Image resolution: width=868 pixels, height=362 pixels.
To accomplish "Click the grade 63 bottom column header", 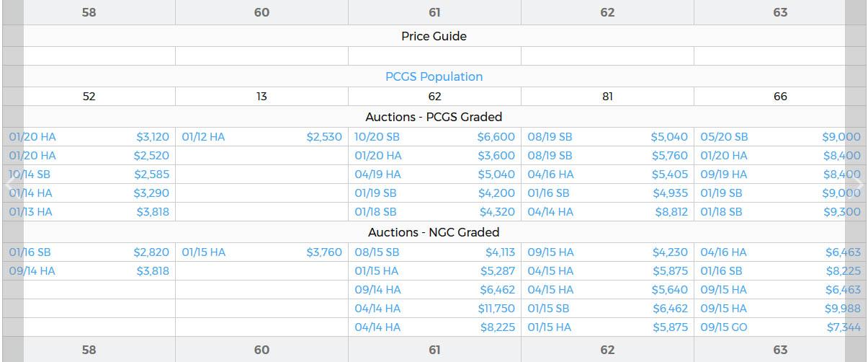I will click(780, 350).
